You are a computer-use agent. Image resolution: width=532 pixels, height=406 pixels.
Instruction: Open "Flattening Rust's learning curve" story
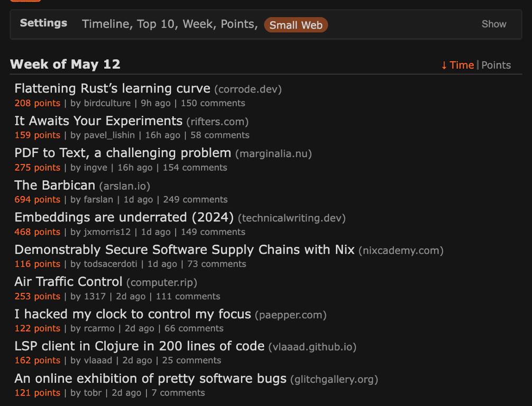coord(112,88)
